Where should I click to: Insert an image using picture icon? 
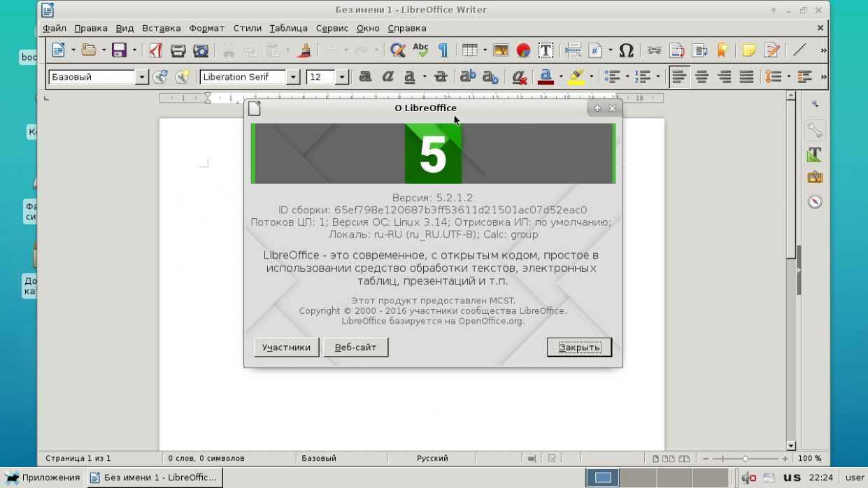(501, 50)
